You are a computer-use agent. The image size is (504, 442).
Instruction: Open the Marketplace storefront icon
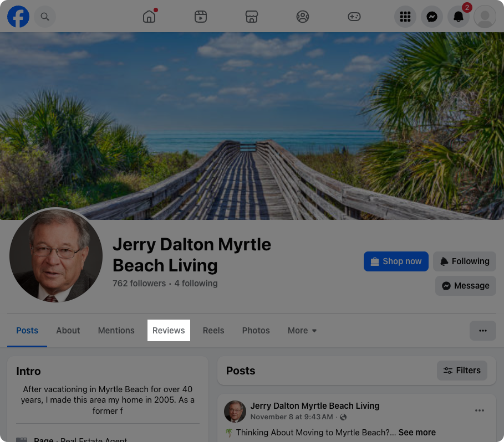coord(251,17)
